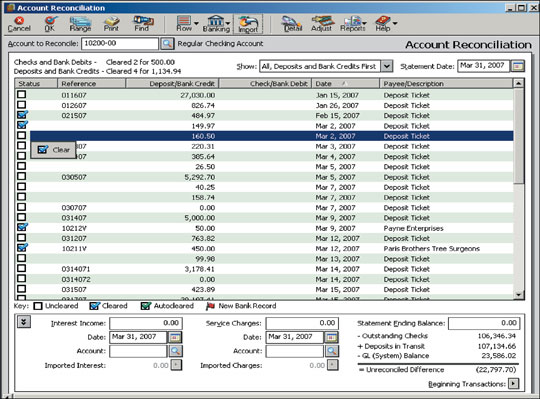Click the Interest Income account field
This screenshot has width=540, height=399.
(x=138, y=351)
